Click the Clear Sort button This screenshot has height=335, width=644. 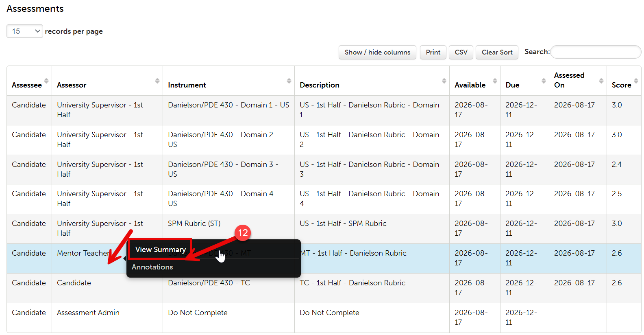497,52
